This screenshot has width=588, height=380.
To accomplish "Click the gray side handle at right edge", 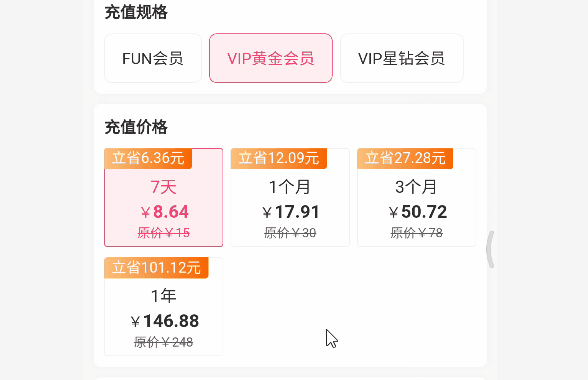I will pos(490,249).
